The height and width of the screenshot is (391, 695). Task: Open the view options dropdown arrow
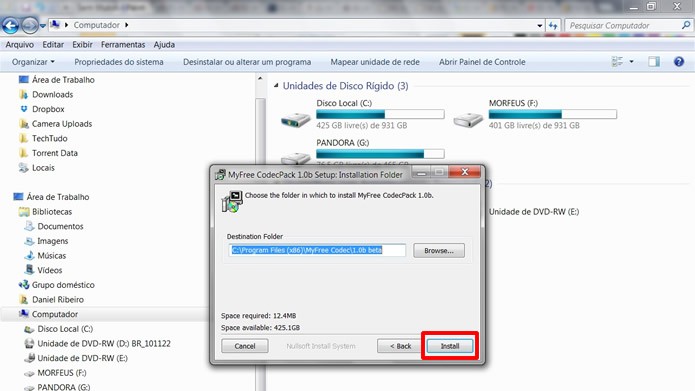[x=631, y=62]
